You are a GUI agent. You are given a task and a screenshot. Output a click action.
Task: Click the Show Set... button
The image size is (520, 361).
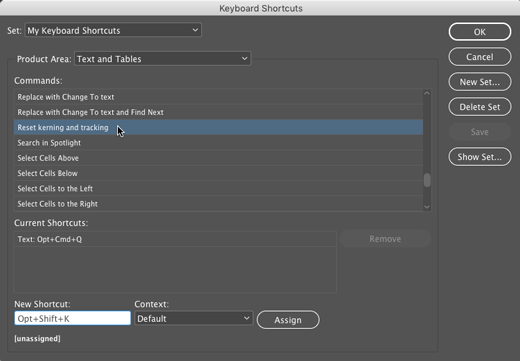480,157
